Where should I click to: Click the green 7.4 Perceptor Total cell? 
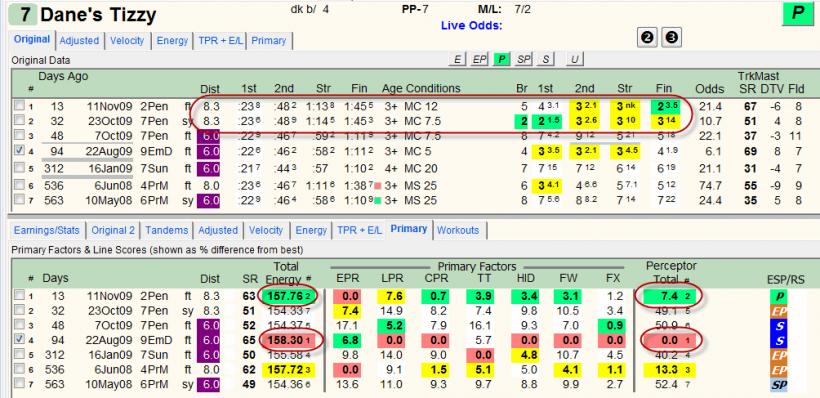669,297
